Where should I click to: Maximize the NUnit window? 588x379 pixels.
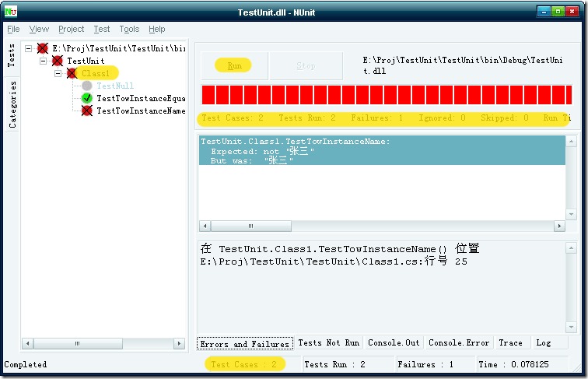[558, 12]
